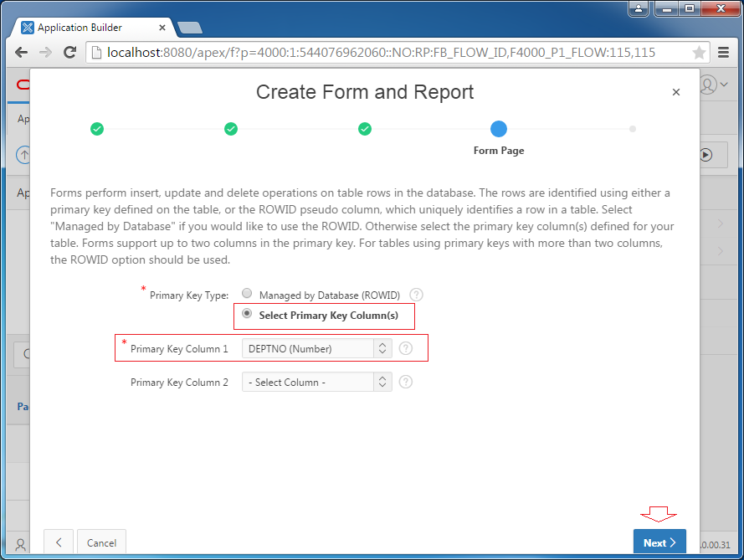Open help for Primary Key Type
Image resolution: width=744 pixels, height=560 pixels.
coord(416,295)
